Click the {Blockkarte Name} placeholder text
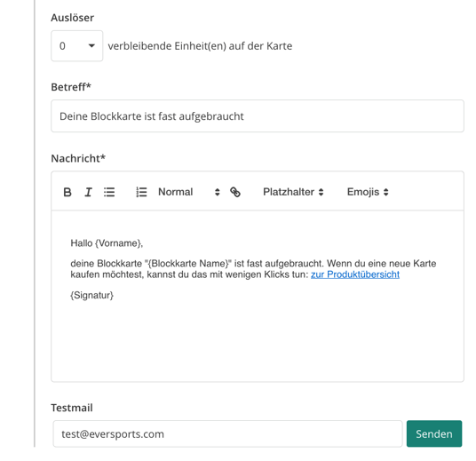Viewport: 476px width, 461px height. [188, 263]
